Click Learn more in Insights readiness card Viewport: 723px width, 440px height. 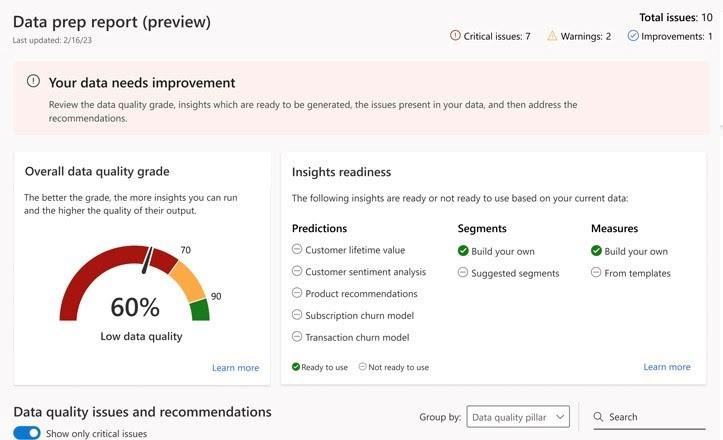666,367
